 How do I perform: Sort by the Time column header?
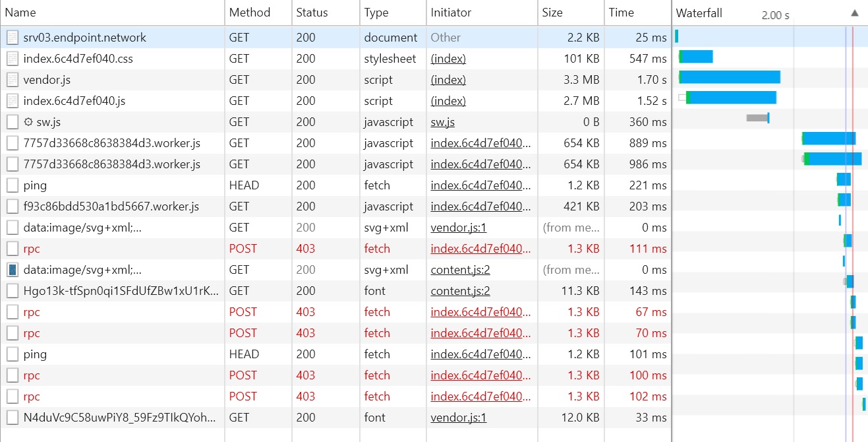click(637, 13)
